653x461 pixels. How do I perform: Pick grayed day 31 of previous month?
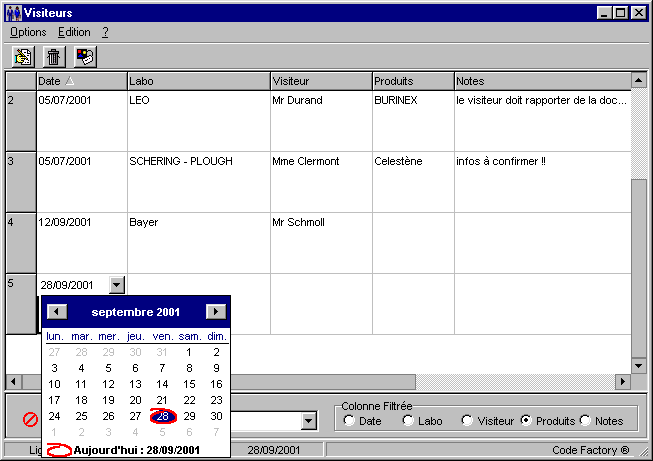pos(162,352)
